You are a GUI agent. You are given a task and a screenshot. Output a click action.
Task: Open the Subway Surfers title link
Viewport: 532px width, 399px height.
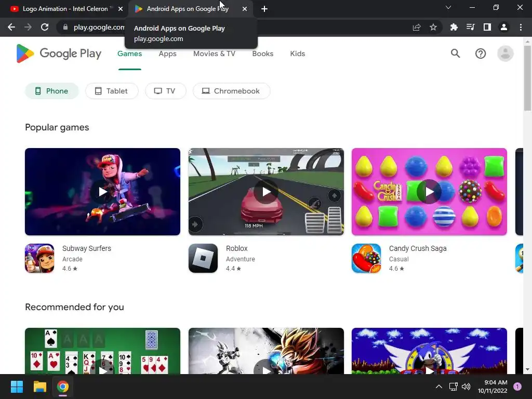tap(87, 248)
